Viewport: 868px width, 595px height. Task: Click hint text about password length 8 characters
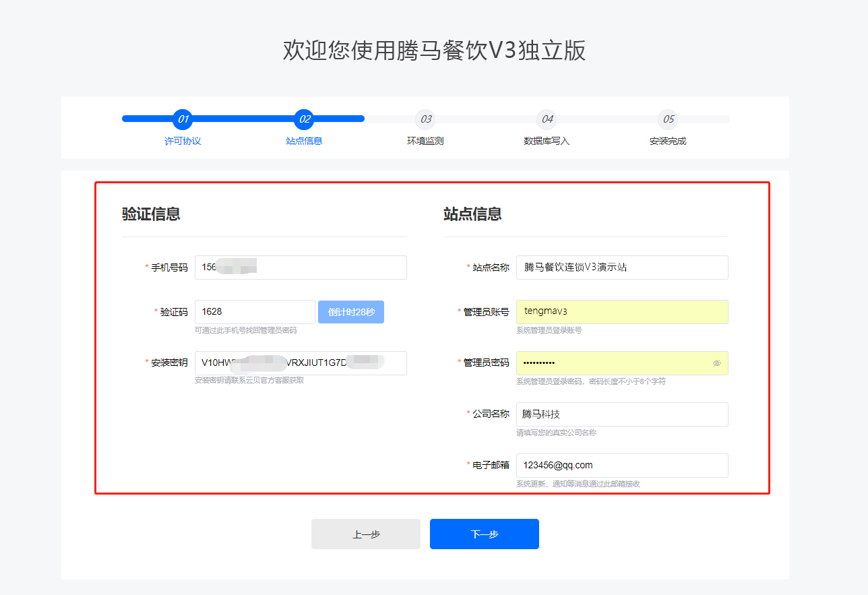point(591,381)
